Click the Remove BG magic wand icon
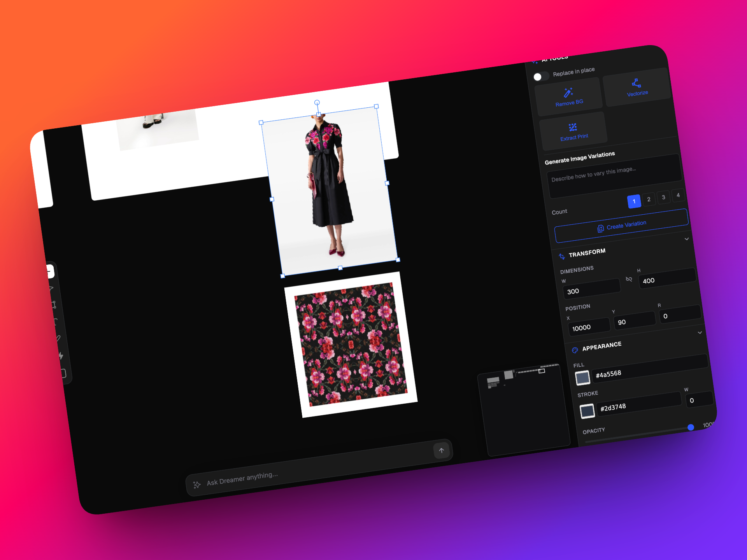The image size is (747, 560). pos(568,93)
